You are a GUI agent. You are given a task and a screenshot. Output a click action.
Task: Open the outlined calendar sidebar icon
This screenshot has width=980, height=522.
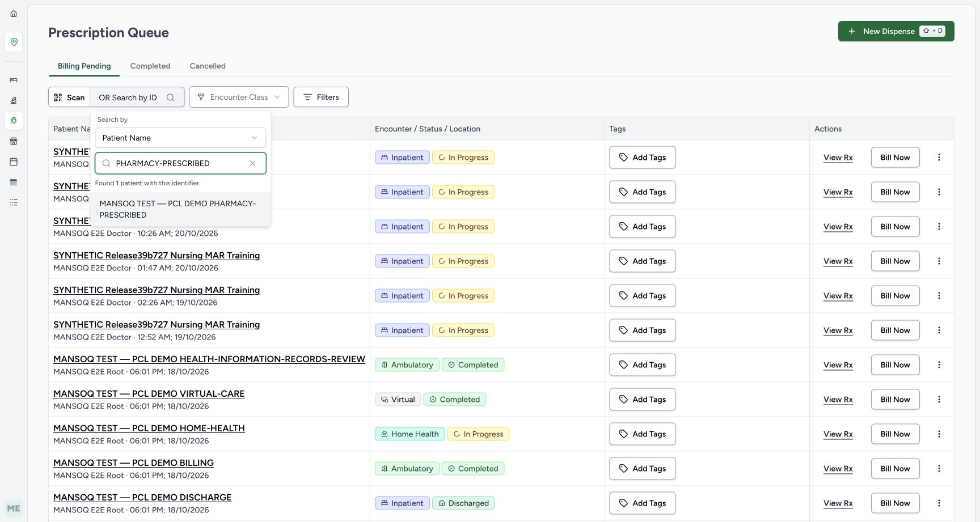(14, 162)
